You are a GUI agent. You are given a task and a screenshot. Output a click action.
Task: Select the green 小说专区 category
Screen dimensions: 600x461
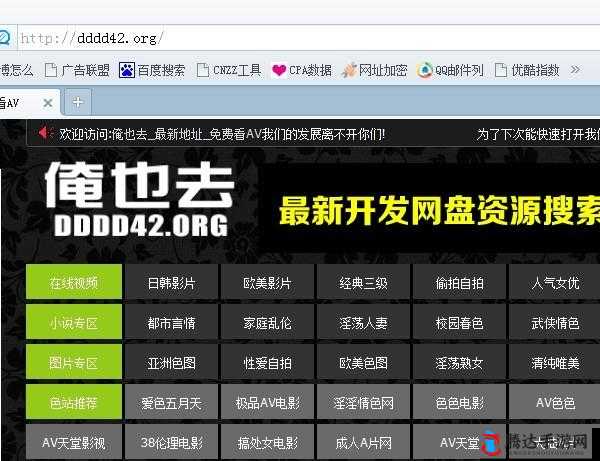(x=74, y=321)
